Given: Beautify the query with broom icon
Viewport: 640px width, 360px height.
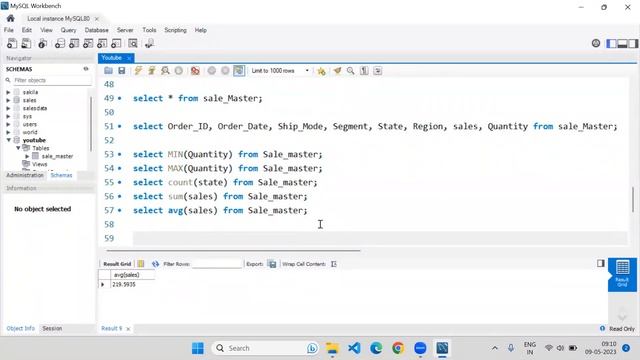Looking at the screenshot, I should [337, 71].
